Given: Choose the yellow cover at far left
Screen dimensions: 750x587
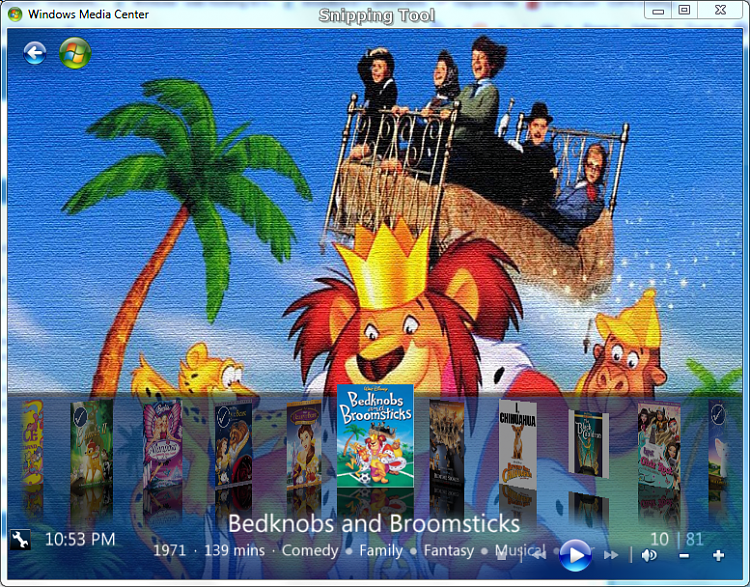Looking at the screenshot, I should 33,443.
